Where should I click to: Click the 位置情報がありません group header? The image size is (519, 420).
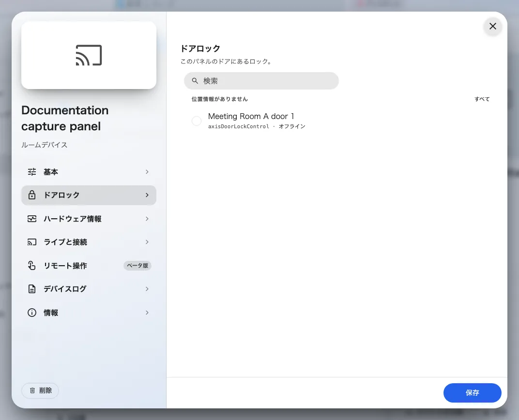220,99
